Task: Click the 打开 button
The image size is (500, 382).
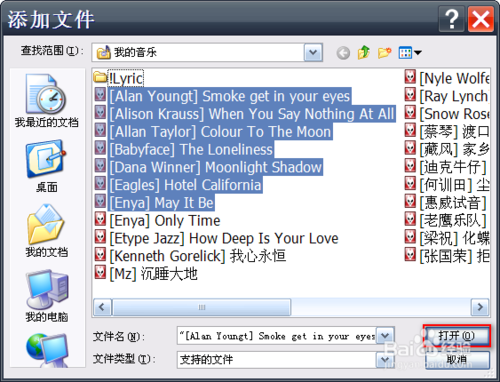Action: [457, 335]
